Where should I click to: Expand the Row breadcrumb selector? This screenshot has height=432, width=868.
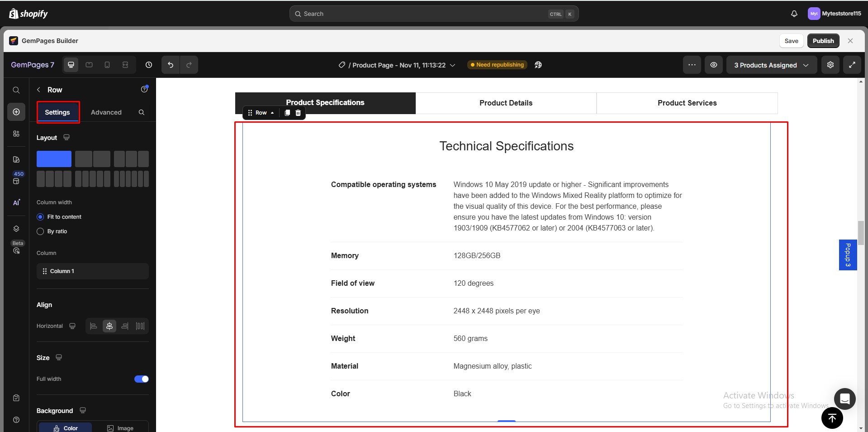(261, 113)
